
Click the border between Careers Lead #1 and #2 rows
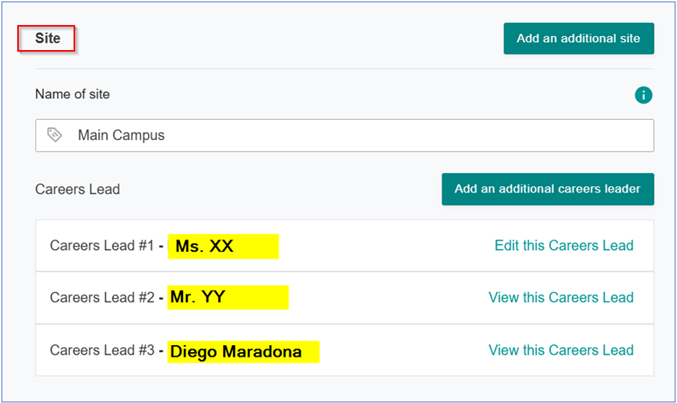345,272
